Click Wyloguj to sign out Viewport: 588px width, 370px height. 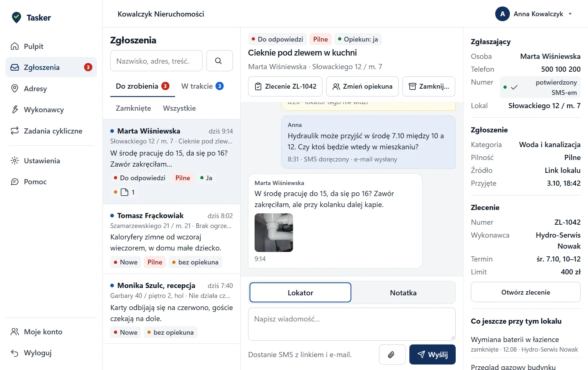coord(51,353)
